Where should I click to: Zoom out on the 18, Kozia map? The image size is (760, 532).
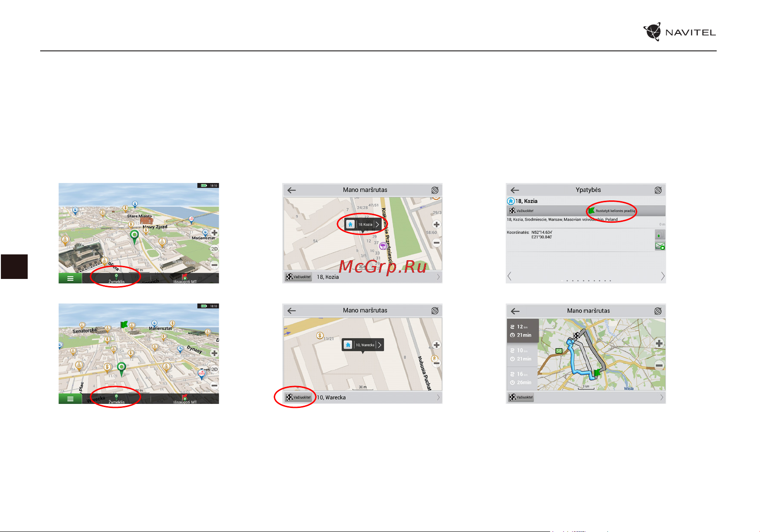click(x=437, y=243)
